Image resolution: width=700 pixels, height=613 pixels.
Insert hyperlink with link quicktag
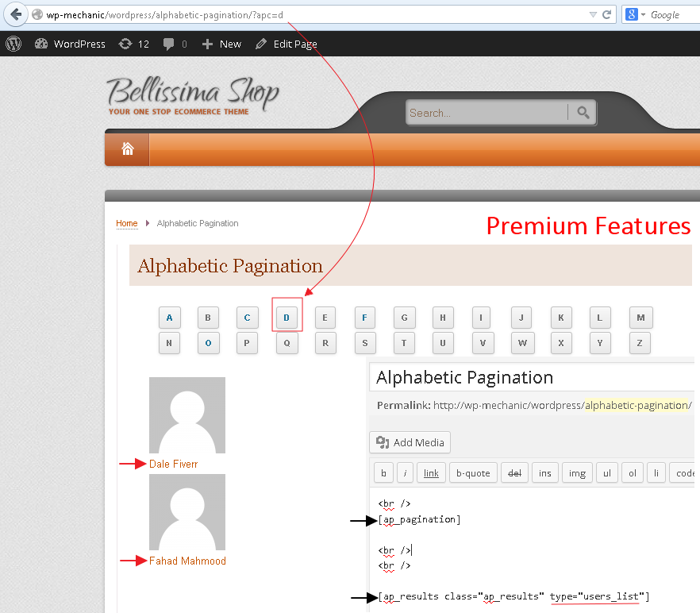point(431,473)
